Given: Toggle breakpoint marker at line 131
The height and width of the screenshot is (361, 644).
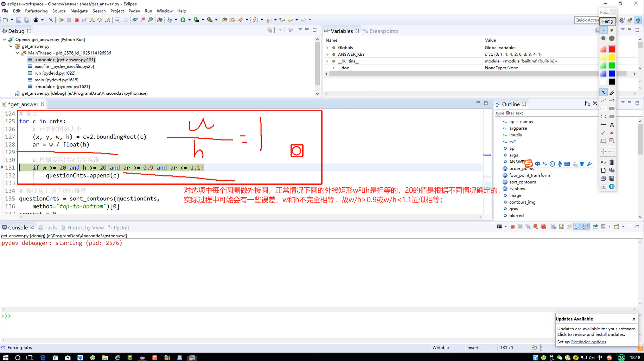Looking at the screenshot, I should (2, 168).
